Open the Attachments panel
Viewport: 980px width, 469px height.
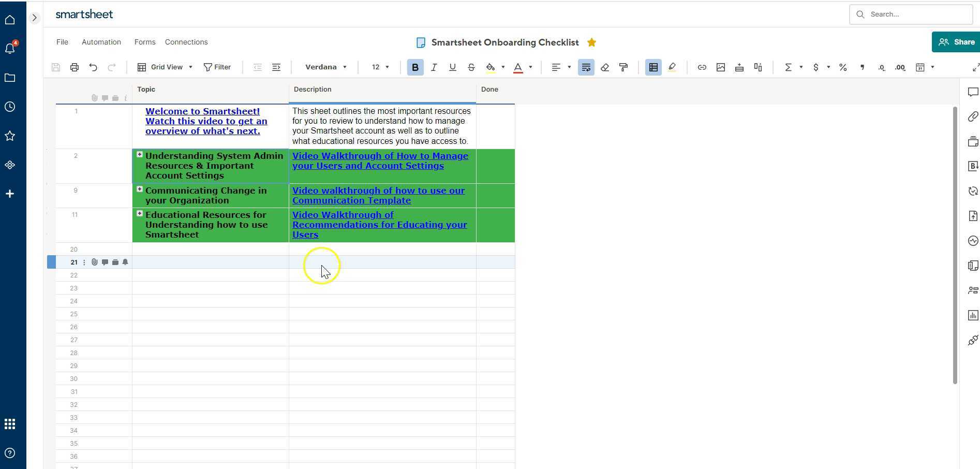pyautogui.click(x=973, y=116)
